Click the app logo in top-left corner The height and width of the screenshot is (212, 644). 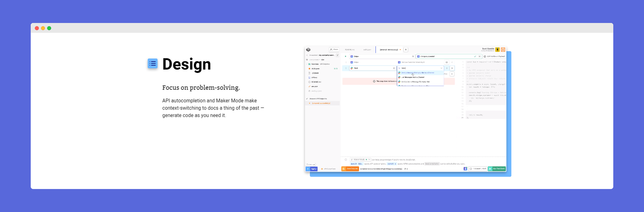tap(308, 49)
